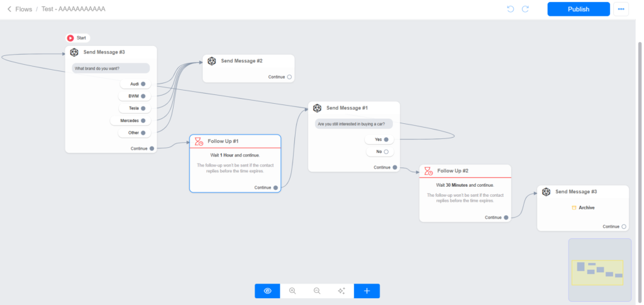Click the Follow Up #2 hourglass icon
Screen dimensions: 644x305
(x=428, y=171)
